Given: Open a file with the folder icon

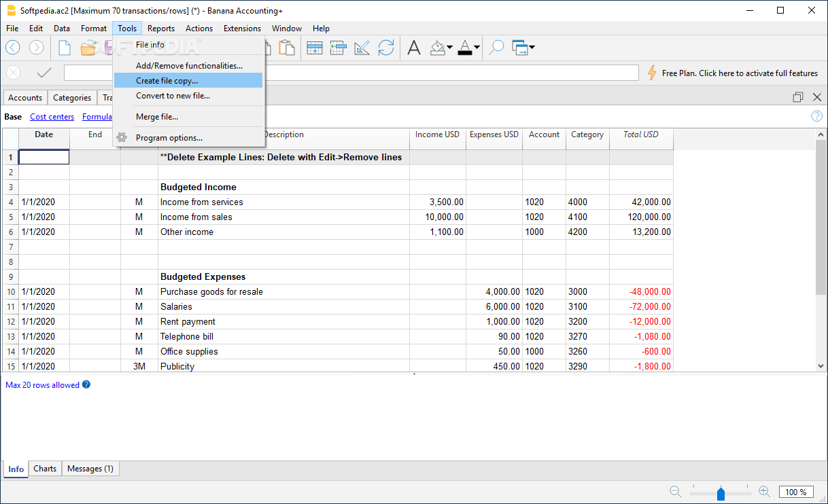Looking at the screenshot, I should click(88, 48).
